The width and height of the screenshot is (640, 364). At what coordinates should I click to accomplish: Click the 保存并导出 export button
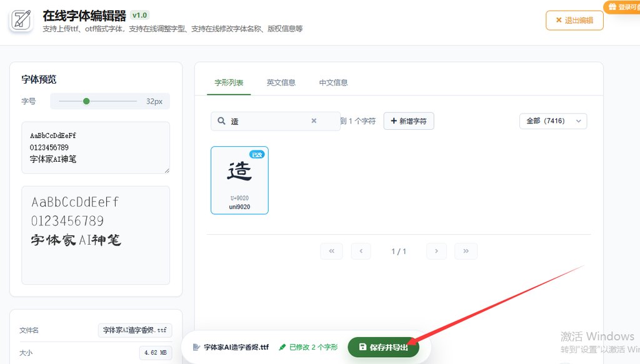pos(384,346)
